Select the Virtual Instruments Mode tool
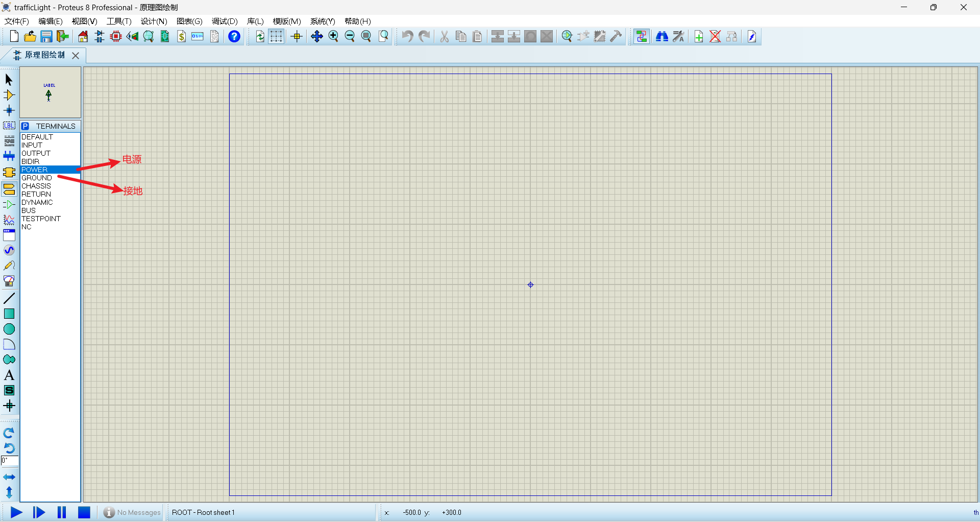 click(9, 281)
